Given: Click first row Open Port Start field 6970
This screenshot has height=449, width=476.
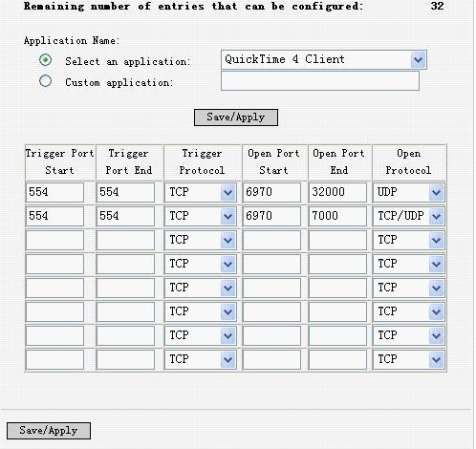Looking at the screenshot, I should point(271,192).
